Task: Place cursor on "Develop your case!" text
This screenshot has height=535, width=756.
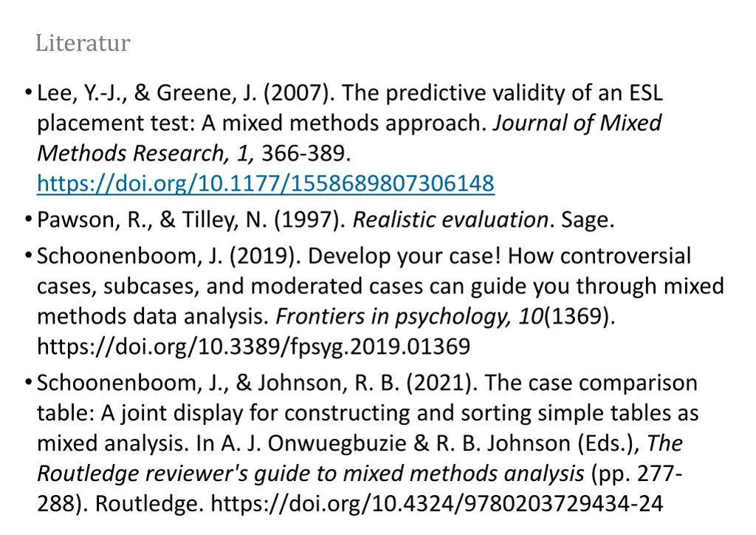Action: 405,256
